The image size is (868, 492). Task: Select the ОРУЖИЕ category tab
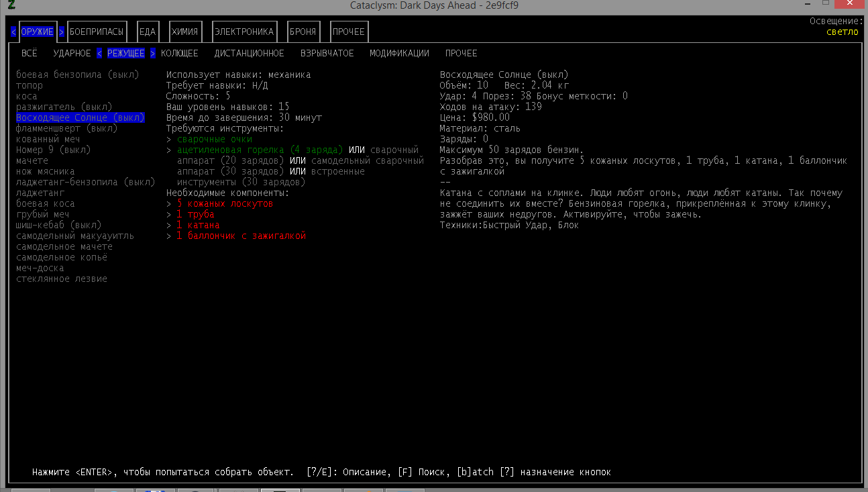pyautogui.click(x=38, y=32)
